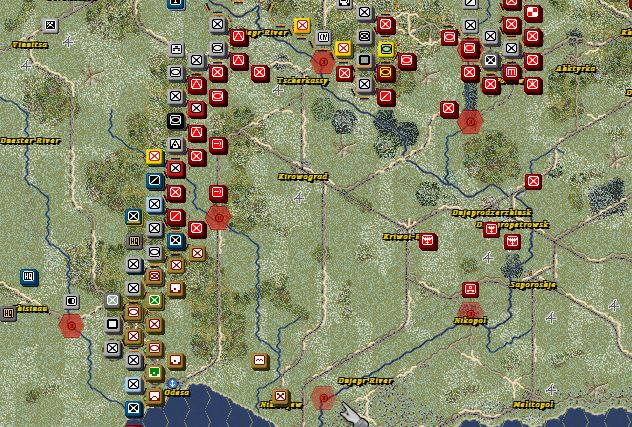This screenshot has height=427, width=632.
Task: Click the Odesa city label
Action: pos(177,392)
